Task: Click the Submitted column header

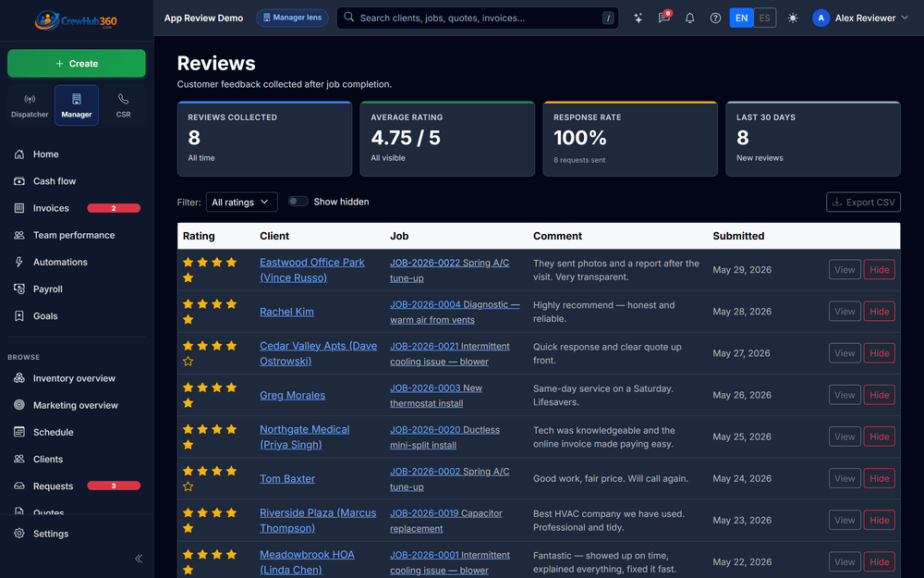Action: 738,236
